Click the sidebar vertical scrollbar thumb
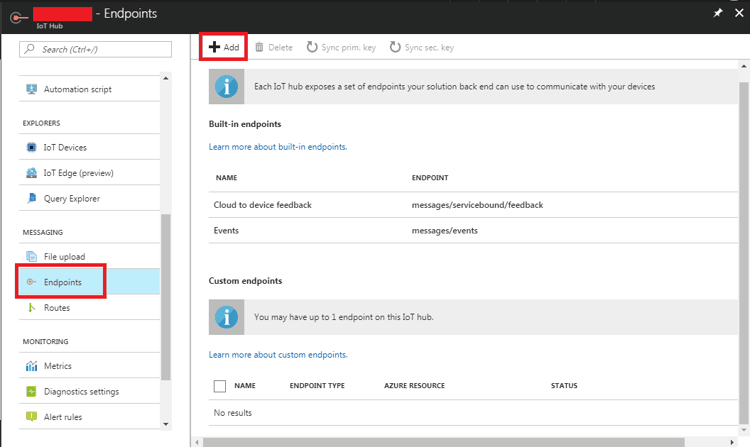This screenshot has height=447, width=750. click(x=165, y=297)
